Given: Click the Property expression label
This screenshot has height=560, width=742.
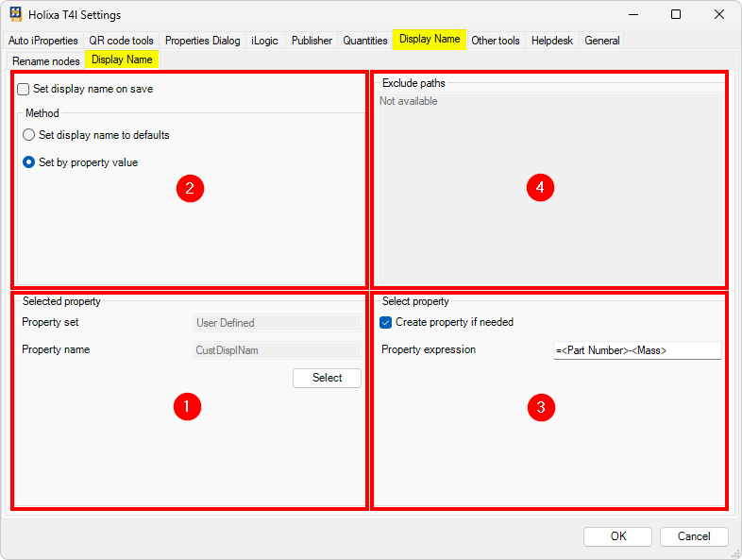Looking at the screenshot, I should tap(429, 349).
